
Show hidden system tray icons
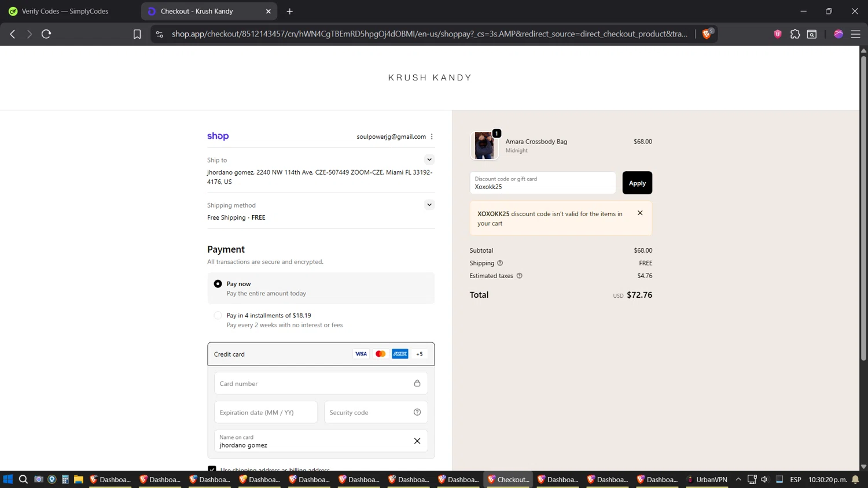coord(738,479)
